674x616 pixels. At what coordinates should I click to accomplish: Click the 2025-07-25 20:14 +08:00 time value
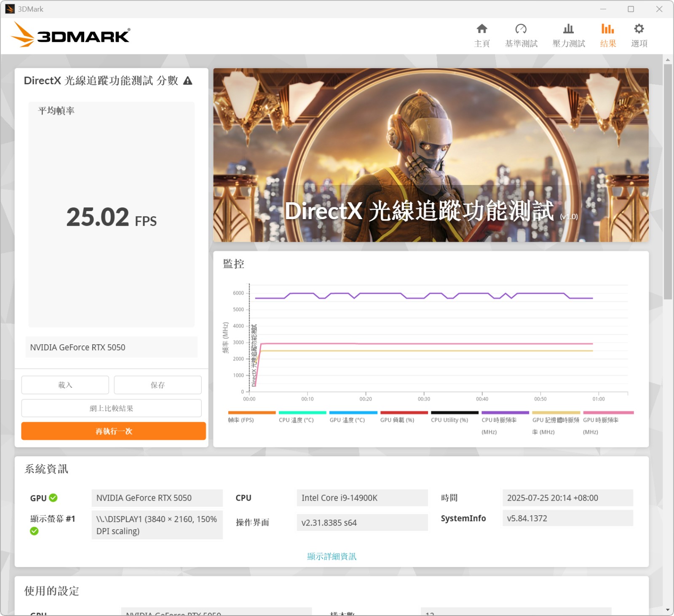568,498
